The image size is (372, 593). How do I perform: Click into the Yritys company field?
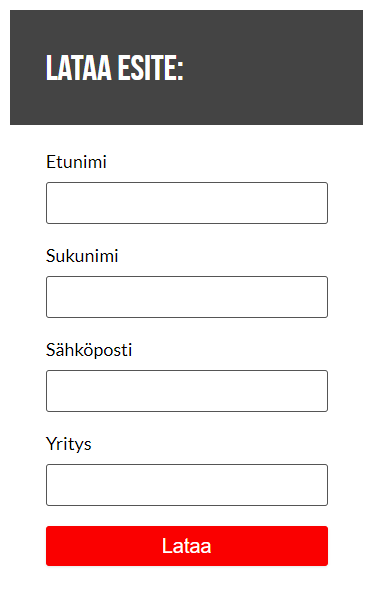point(187,485)
